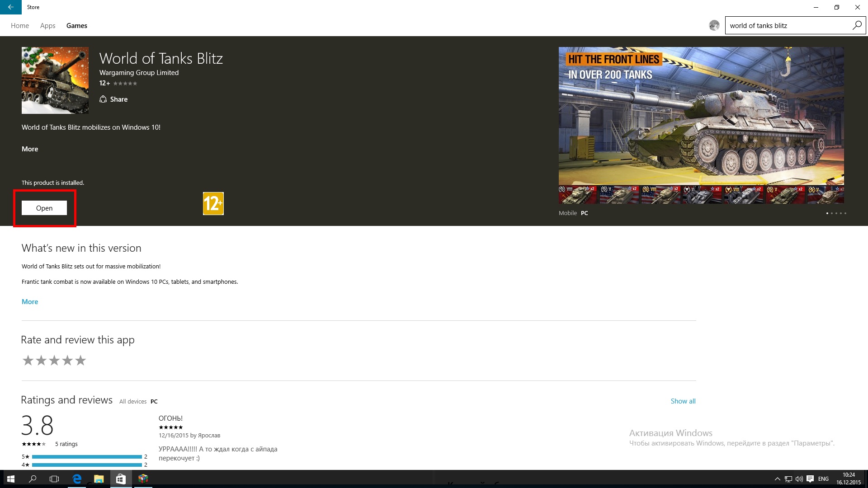Screen dimensions: 868x488
Task: Open taskbar search
Action: pos(33,479)
